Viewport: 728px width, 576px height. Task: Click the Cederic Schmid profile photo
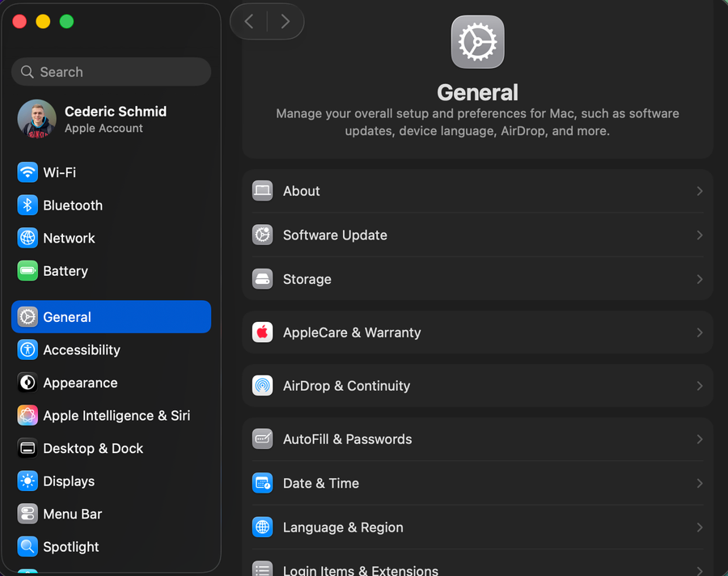click(x=36, y=119)
